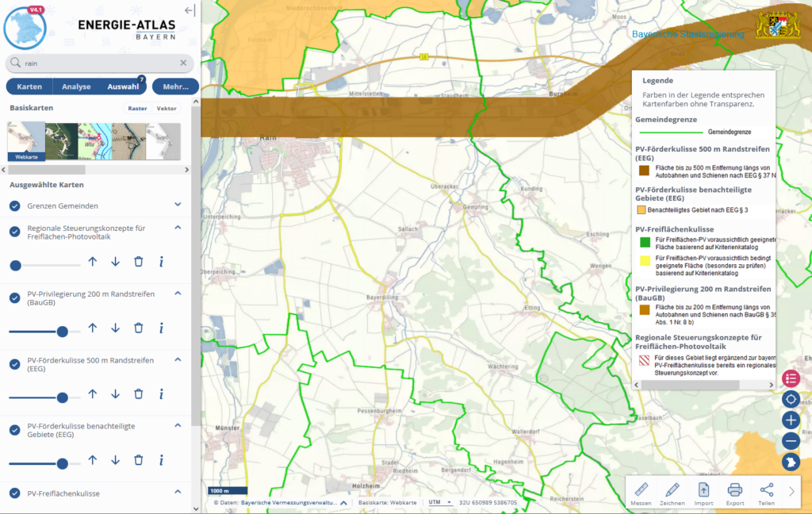812x514 pixels.
Task: Click the search field containing 'rain'
Action: point(99,63)
